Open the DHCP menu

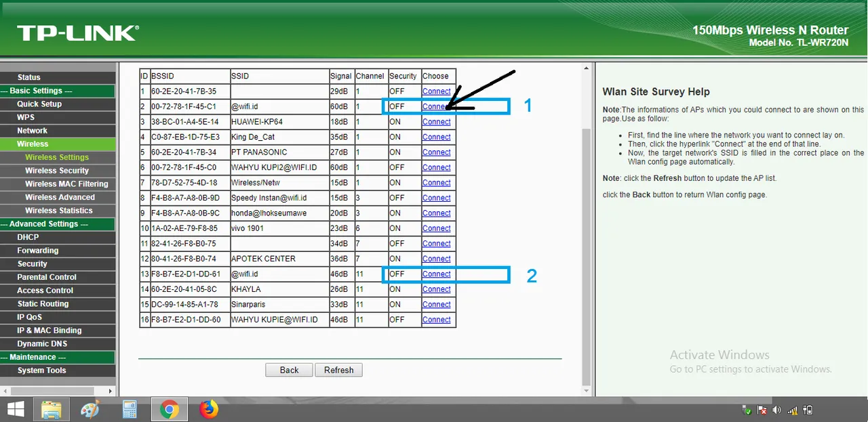click(28, 237)
